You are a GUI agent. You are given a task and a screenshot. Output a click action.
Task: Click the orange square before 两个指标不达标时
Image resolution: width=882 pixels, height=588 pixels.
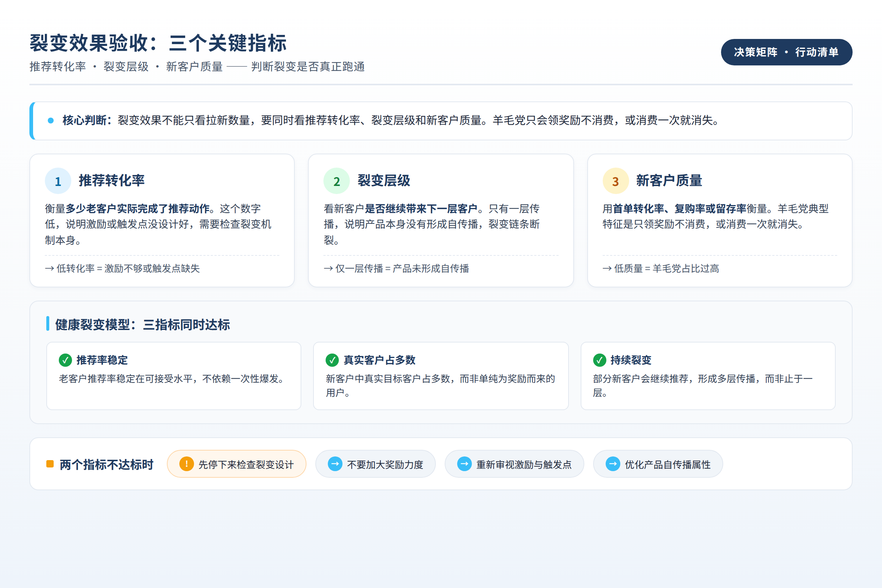tap(50, 464)
